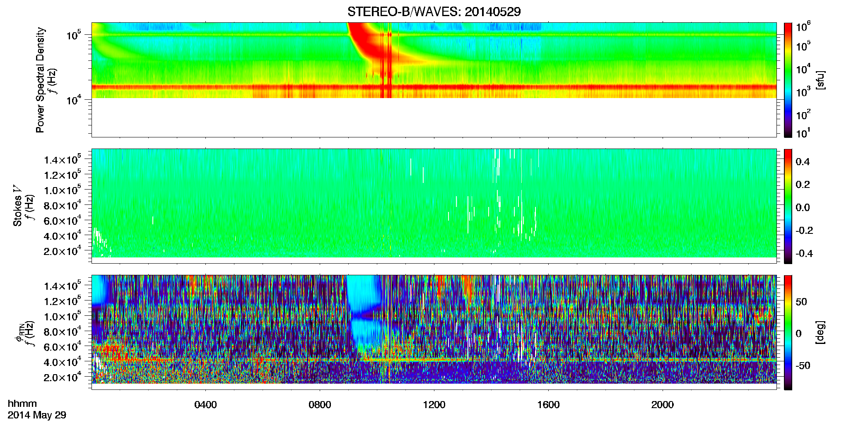Click the "[deg]" unit label
The image size is (868, 447).
click(x=820, y=332)
